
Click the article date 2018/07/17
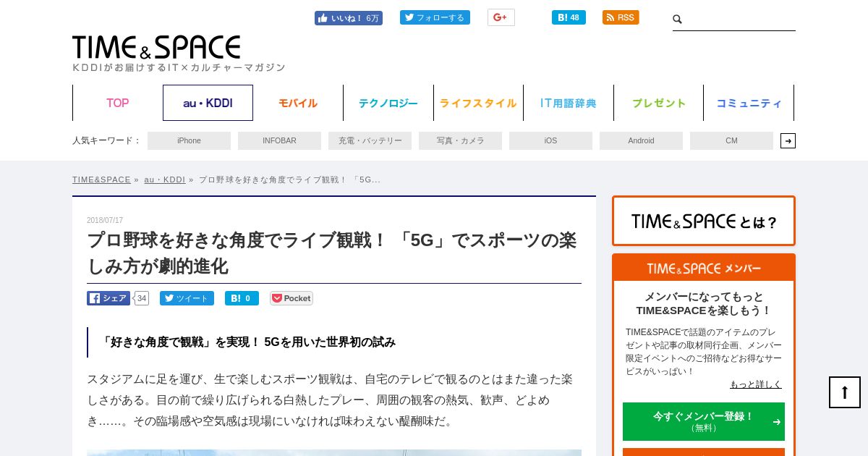[105, 220]
